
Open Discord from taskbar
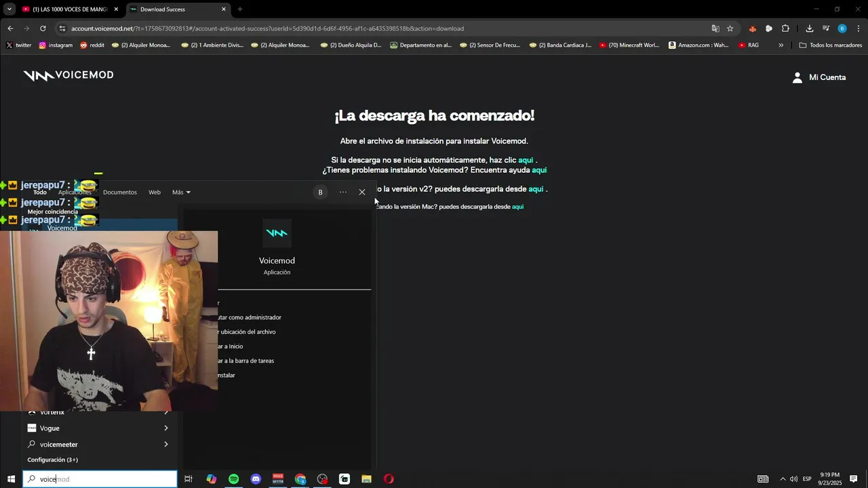(256, 479)
